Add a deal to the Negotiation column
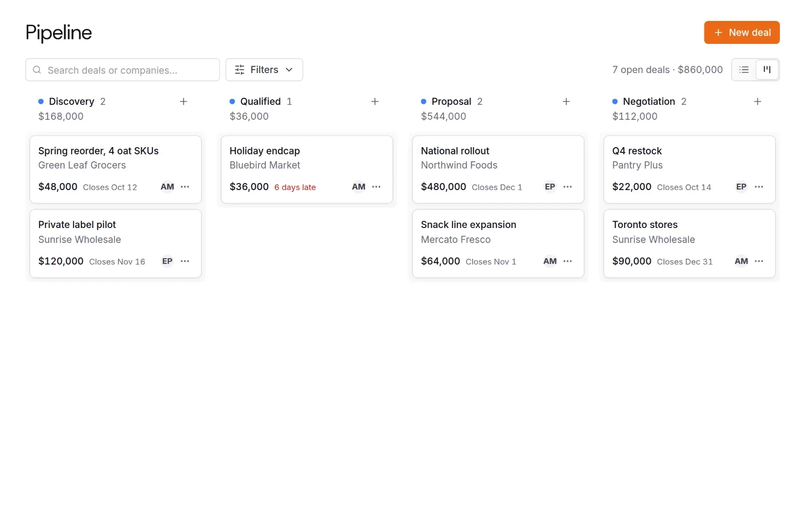The width and height of the screenshot is (812, 532). (757, 101)
